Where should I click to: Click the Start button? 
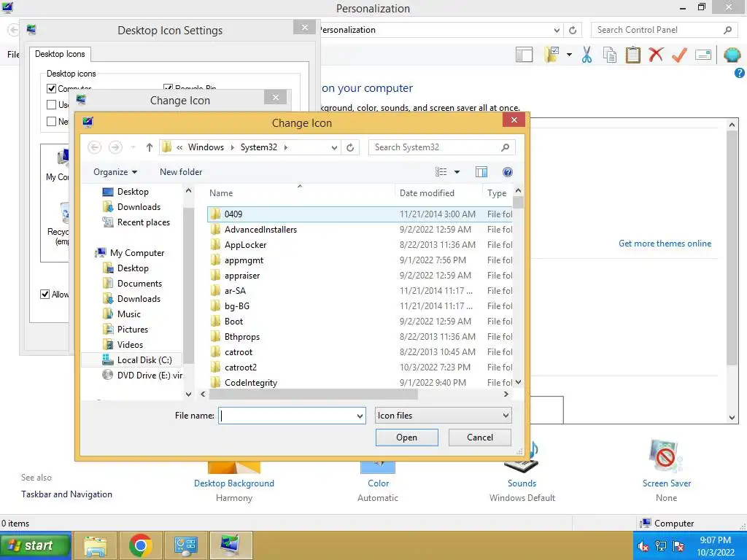(35, 545)
